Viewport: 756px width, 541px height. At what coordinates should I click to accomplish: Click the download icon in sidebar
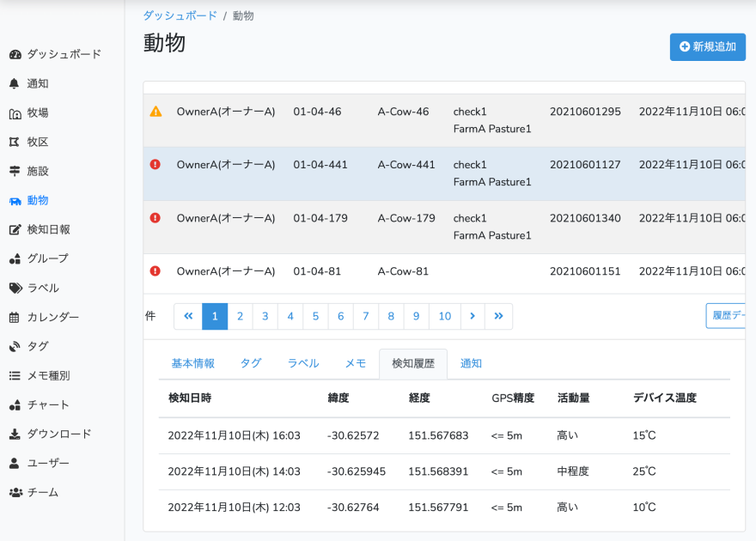point(15,434)
